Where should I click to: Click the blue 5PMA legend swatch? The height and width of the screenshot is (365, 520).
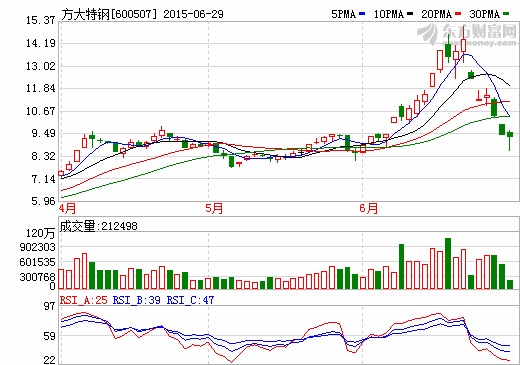pyautogui.click(x=362, y=14)
